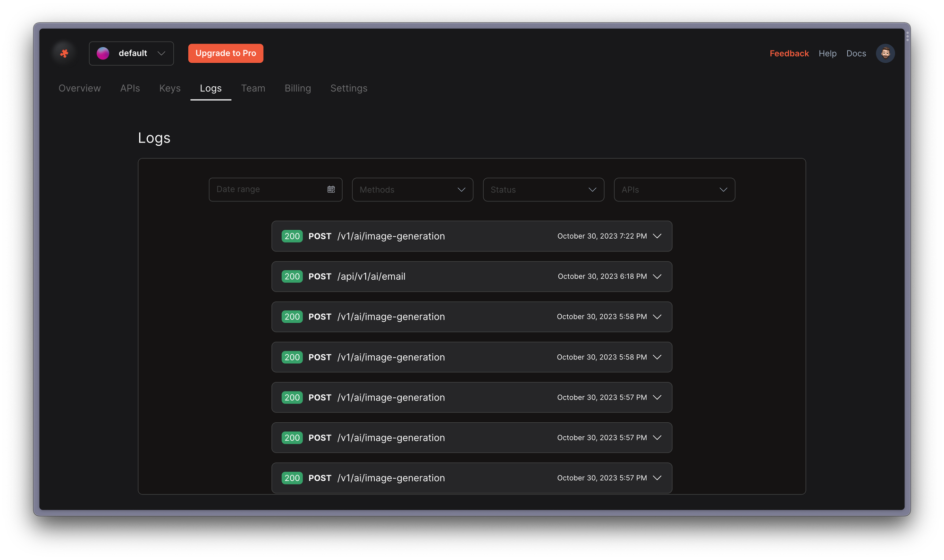Open the APIs filter dropdown
Image resolution: width=944 pixels, height=560 pixels.
click(x=674, y=190)
